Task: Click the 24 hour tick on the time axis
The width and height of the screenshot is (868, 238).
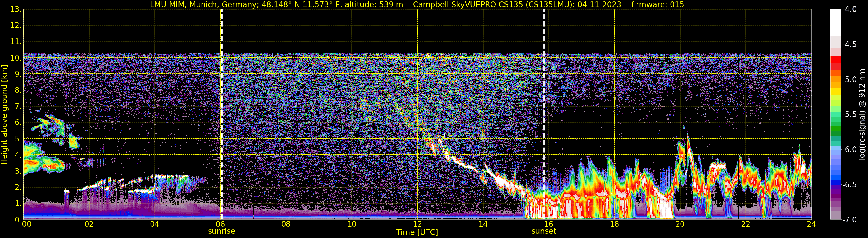Action: point(811,224)
